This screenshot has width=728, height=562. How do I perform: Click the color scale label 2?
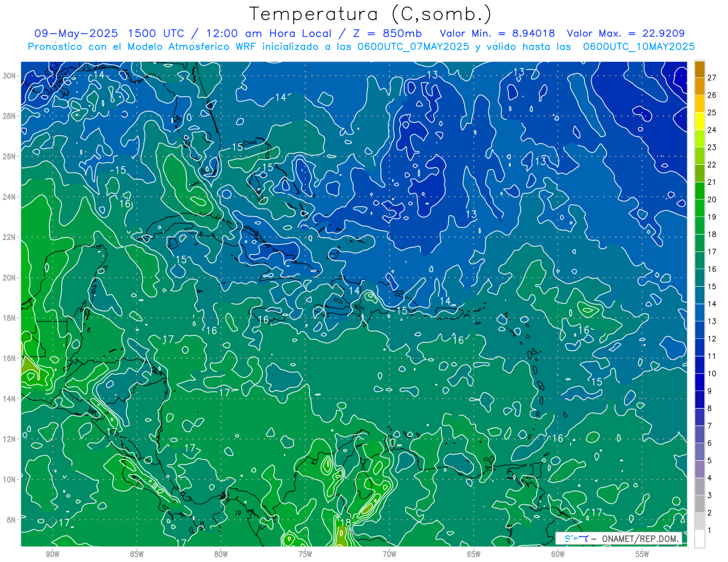(x=710, y=513)
